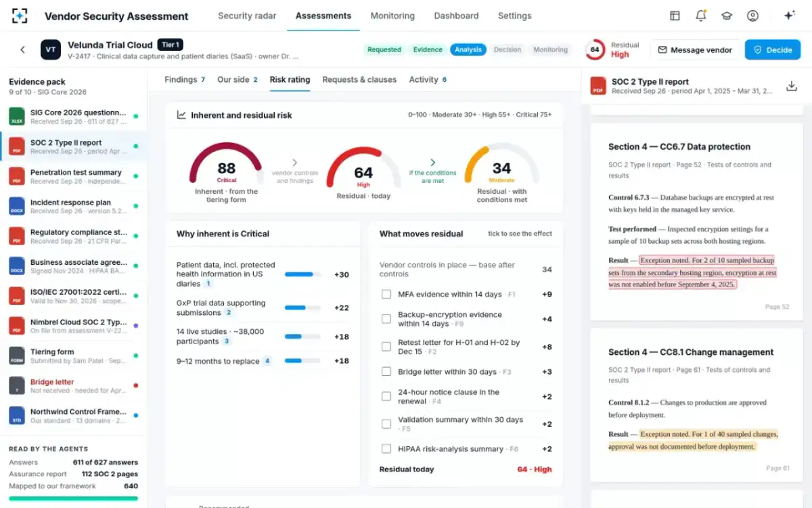The width and height of the screenshot is (812, 508).
Task: Click the Penetration test summary PDF icon
Action: pyautogui.click(x=17, y=176)
